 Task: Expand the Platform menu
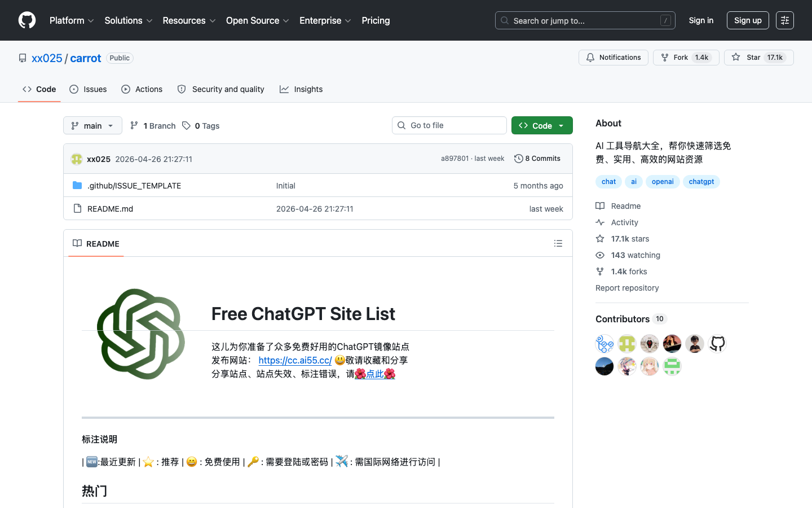72,20
